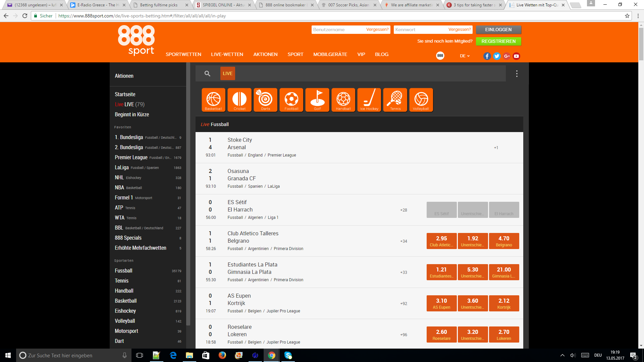
Task: Expand AS Eupen match +92 markets
Action: pos(404,304)
